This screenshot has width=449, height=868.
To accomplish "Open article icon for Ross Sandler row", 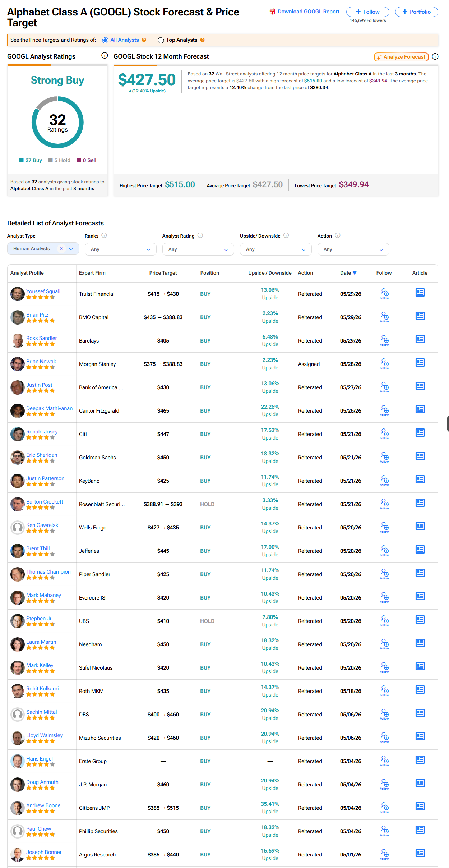I will (x=420, y=339).
